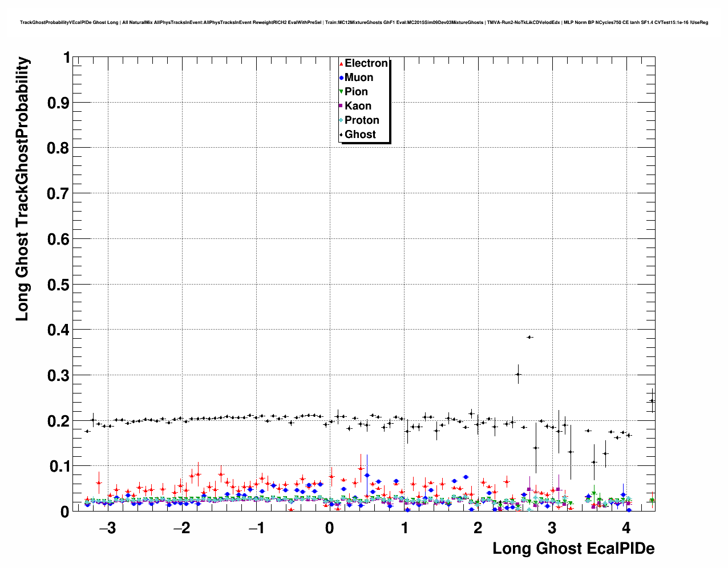Click the y-axis zero tick label
728x568 pixels.
tap(66, 512)
